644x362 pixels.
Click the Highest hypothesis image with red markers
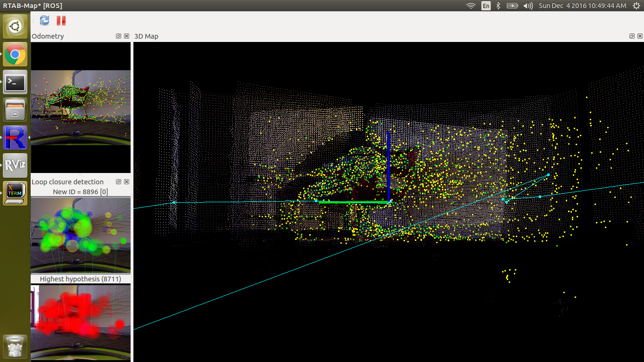pyautogui.click(x=81, y=322)
